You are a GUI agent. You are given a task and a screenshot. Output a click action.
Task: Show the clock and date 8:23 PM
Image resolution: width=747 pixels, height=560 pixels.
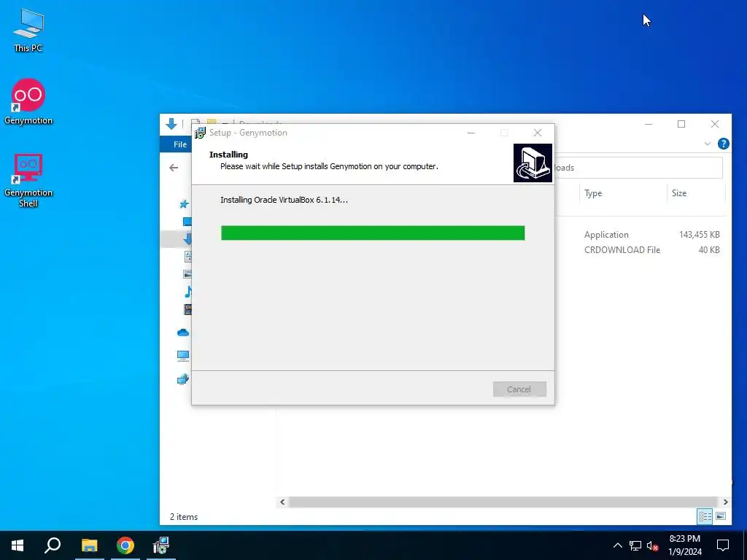coord(684,545)
